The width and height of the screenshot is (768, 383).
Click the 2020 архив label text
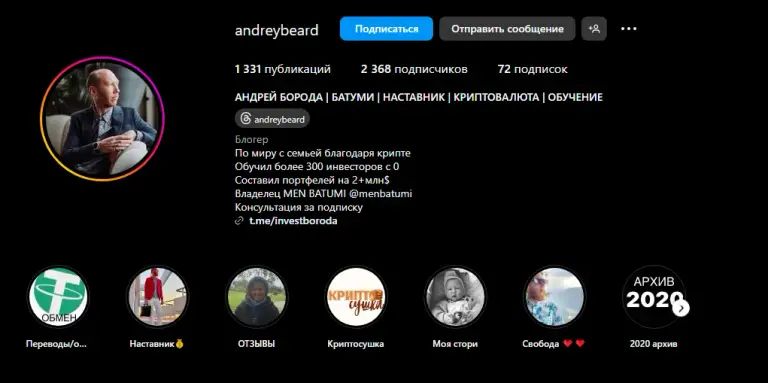tap(653, 344)
